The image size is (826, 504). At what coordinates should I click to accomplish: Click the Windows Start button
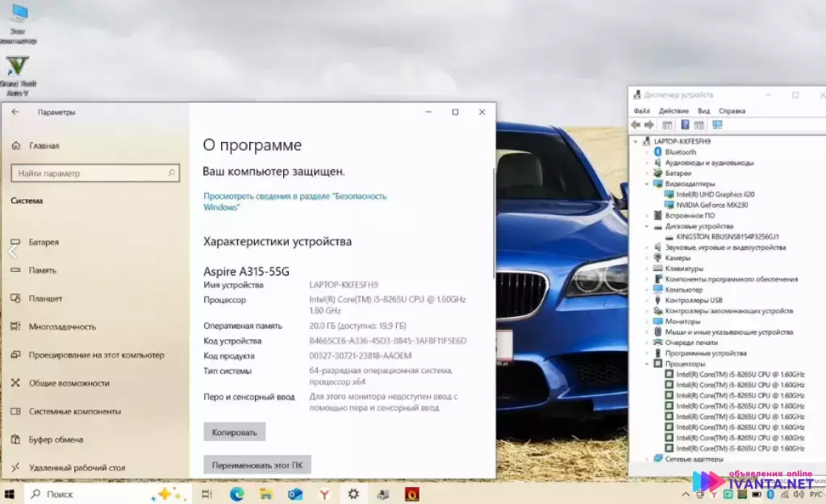coord(10,494)
